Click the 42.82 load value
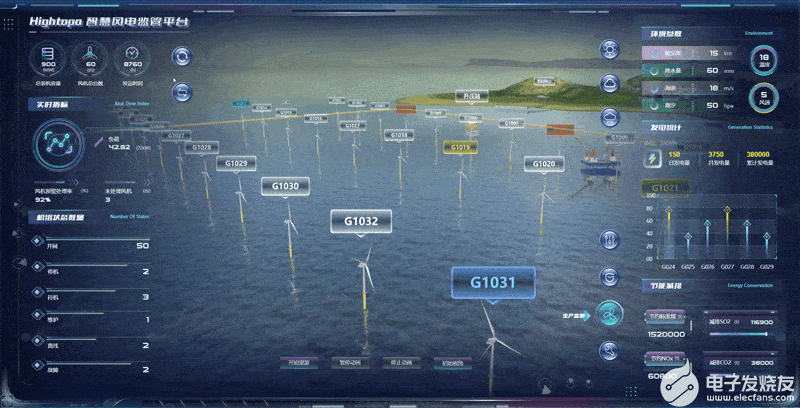The image size is (800, 408). pyautogui.click(x=119, y=147)
